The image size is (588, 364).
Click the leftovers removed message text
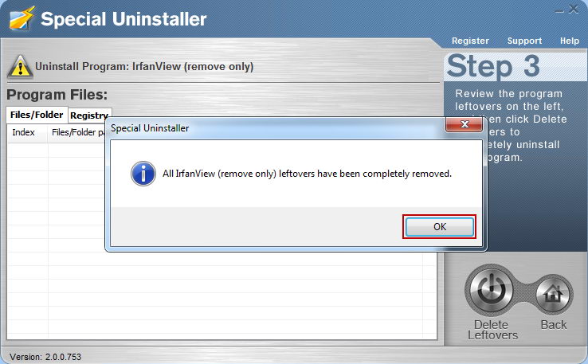[x=307, y=174]
